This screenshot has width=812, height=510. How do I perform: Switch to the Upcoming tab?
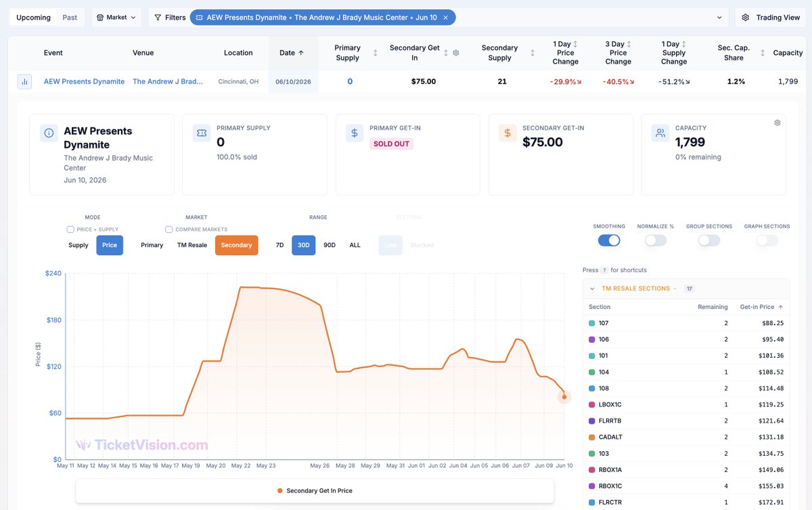(33, 18)
